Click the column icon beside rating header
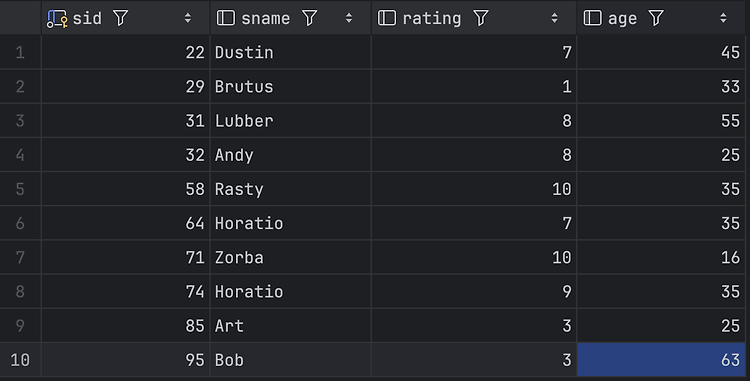 (387, 18)
